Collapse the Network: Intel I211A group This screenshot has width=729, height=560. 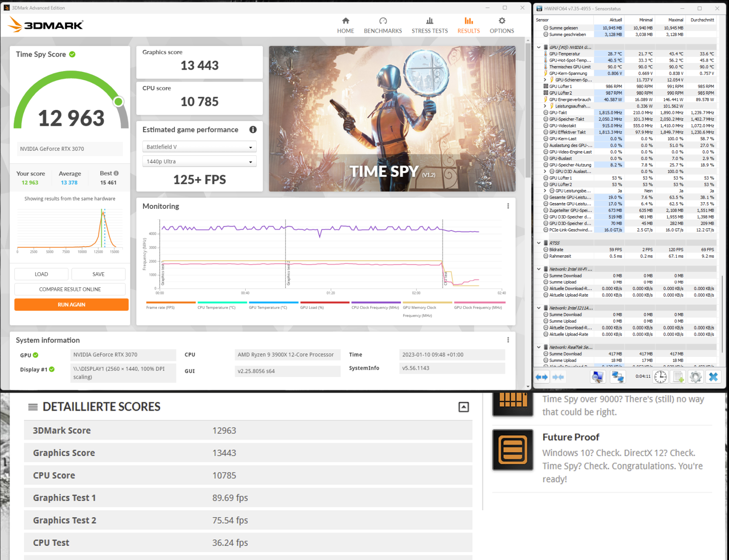click(539, 308)
